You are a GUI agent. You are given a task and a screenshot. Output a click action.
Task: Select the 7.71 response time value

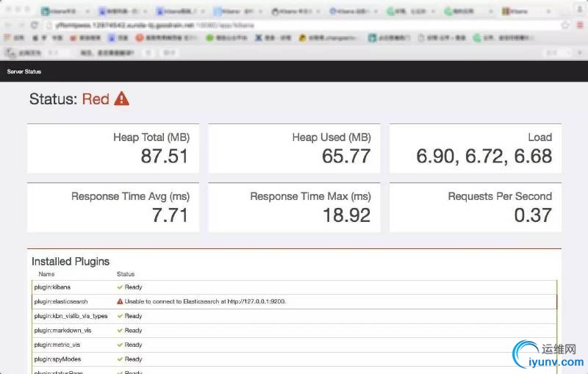170,215
